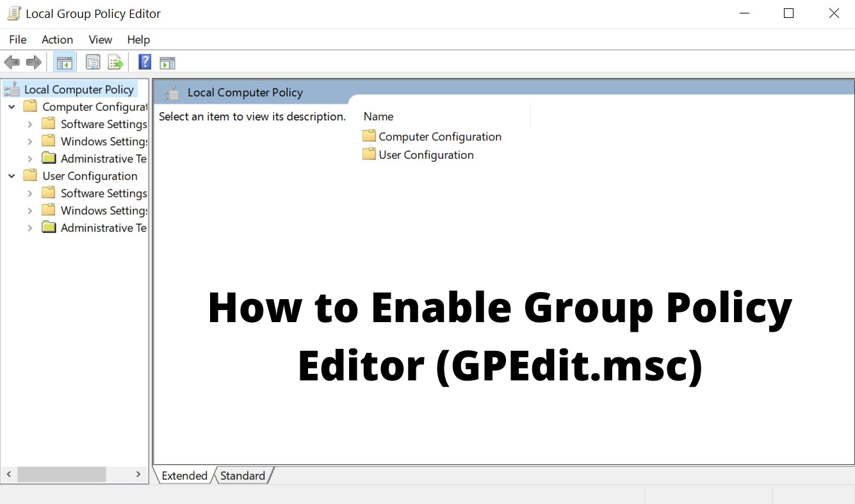
Task: Click the Local Group Policy Editor title icon
Action: (13, 13)
